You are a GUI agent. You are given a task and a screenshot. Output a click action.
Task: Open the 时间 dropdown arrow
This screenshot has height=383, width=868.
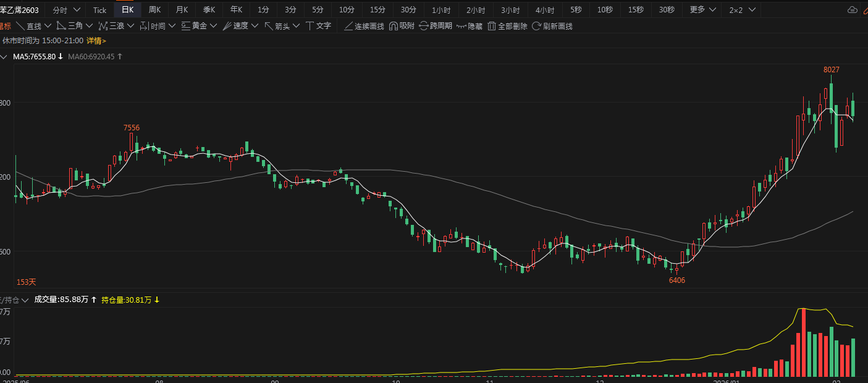point(172,26)
